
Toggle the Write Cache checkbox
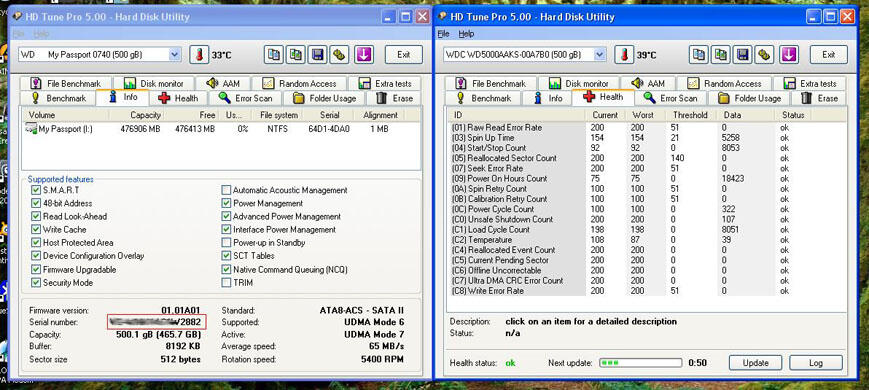coord(36,229)
